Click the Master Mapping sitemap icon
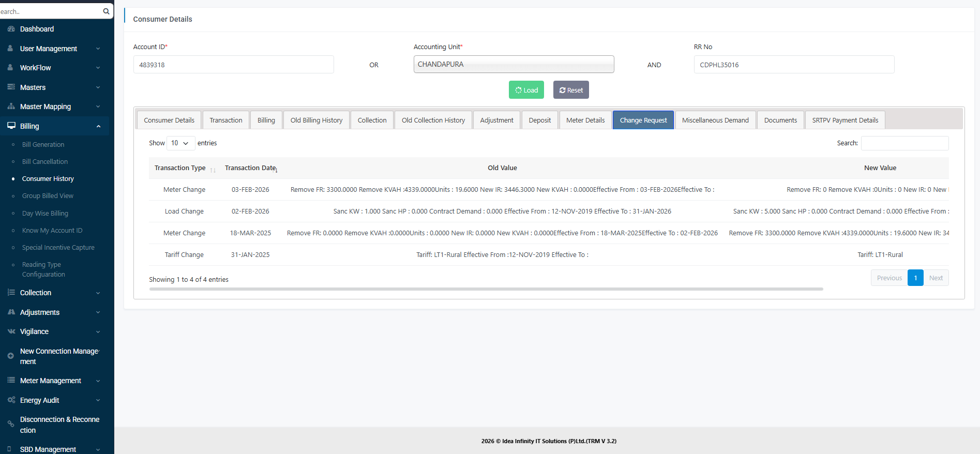The height and width of the screenshot is (454, 980). (x=11, y=107)
